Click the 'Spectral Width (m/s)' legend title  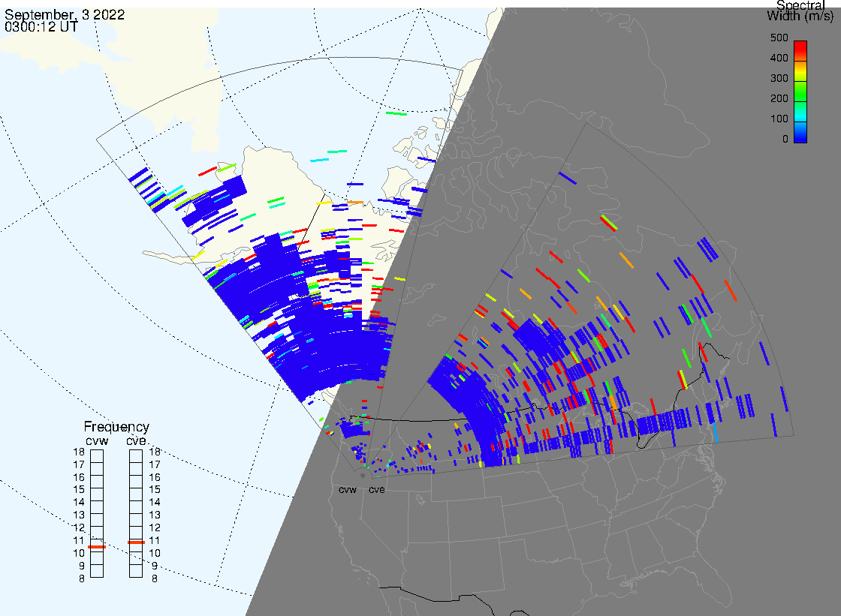800,11
